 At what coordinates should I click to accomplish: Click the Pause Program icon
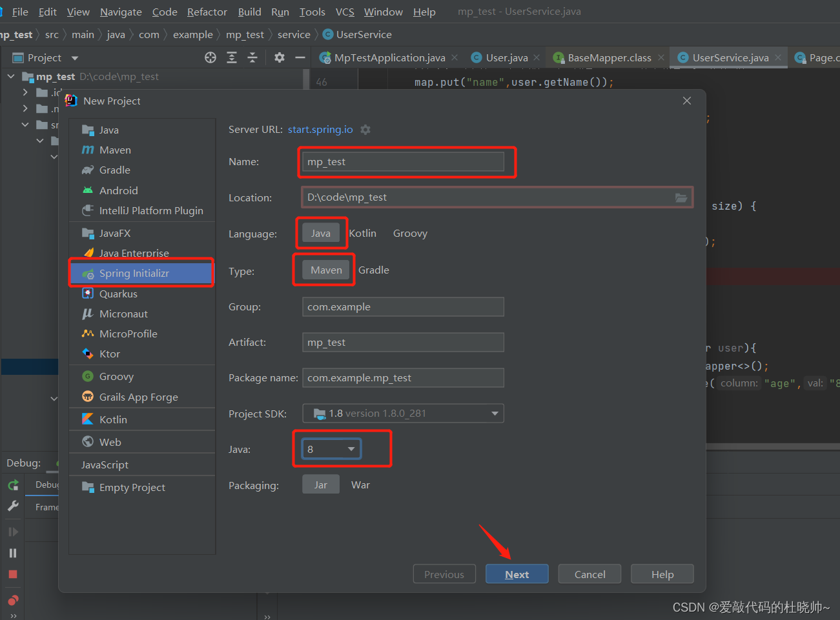point(13,553)
